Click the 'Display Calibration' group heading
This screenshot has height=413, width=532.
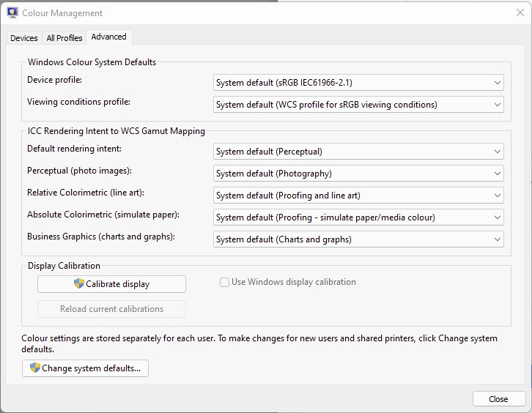[64, 266]
